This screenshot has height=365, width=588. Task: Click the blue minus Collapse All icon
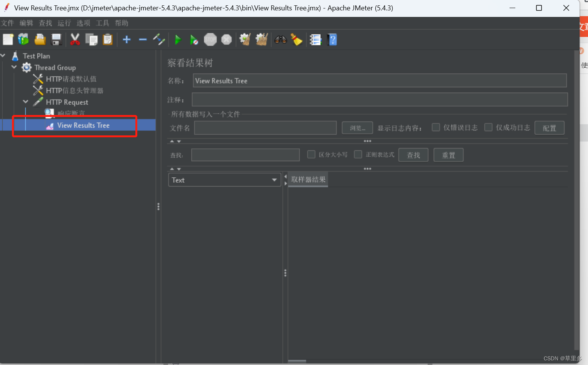(x=143, y=39)
